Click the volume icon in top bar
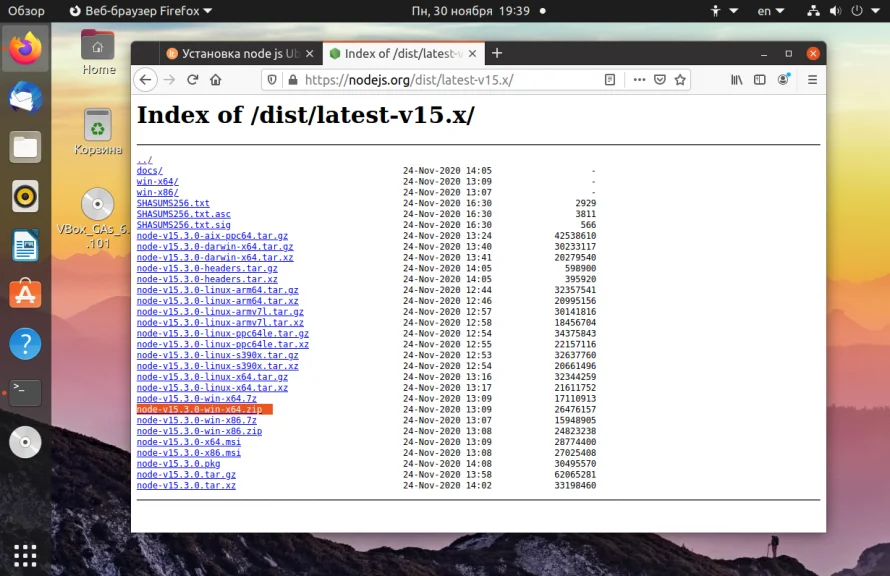This screenshot has width=890, height=576. (x=835, y=11)
